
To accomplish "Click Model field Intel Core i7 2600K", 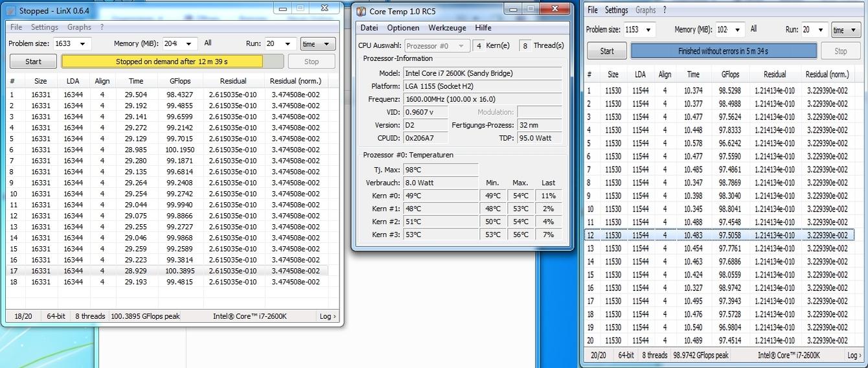I will click(x=483, y=73).
